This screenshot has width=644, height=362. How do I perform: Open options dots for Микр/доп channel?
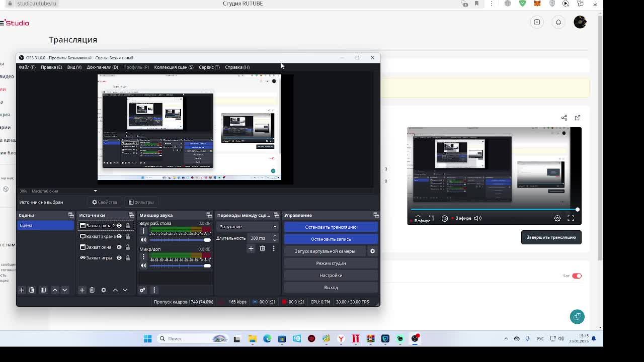pyautogui.click(x=143, y=257)
